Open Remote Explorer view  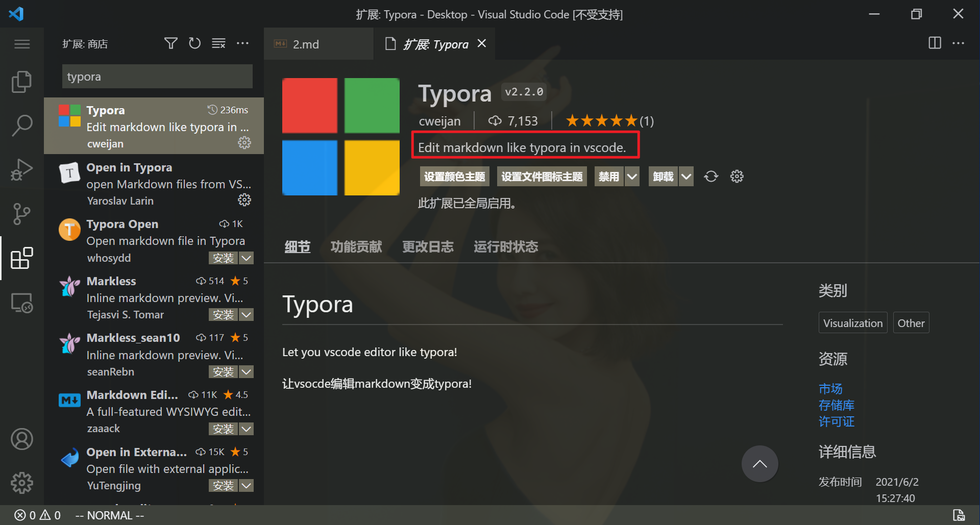[x=21, y=303]
